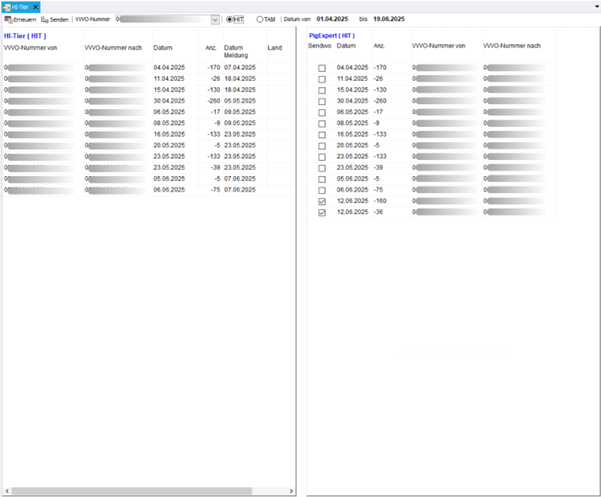Click the Erneuern refresh icon in toolbar
601x497 pixels.
coord(8,19)
